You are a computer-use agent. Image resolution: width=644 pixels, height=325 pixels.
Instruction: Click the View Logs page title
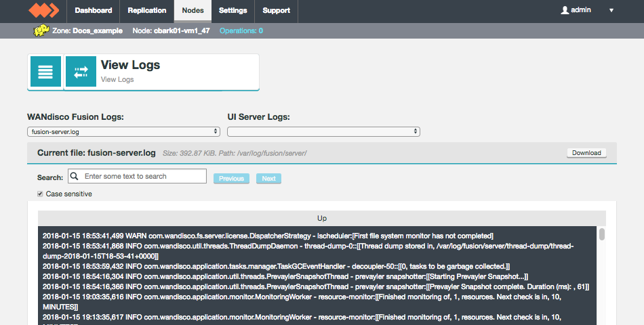(130, 65)
